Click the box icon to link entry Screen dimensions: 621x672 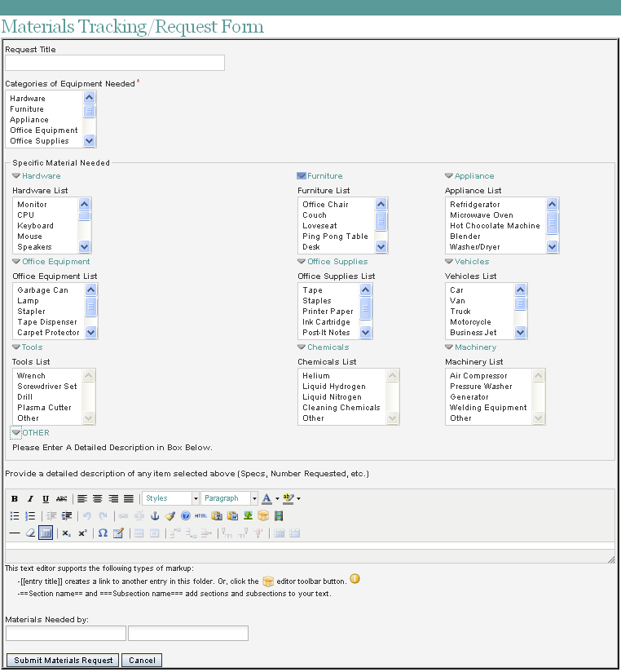pos(263,516)
